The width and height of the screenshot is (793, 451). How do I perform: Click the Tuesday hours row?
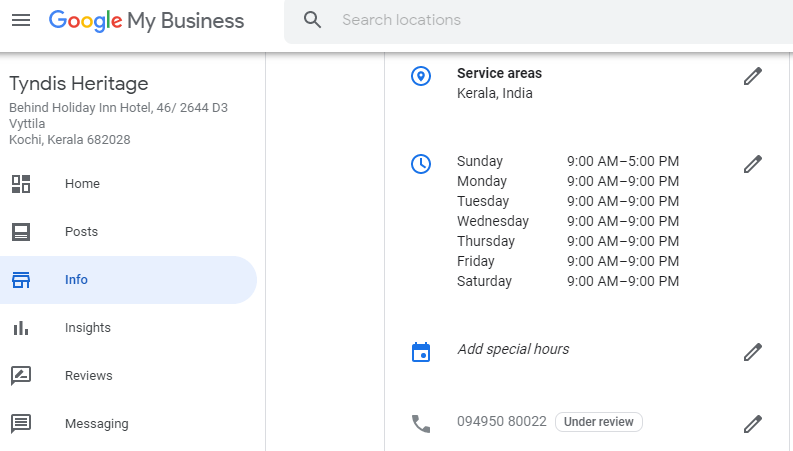[x=568, y=201]
